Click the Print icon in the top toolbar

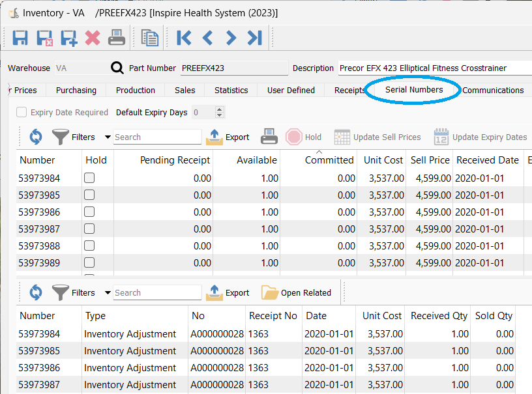[x=116, y=38]
